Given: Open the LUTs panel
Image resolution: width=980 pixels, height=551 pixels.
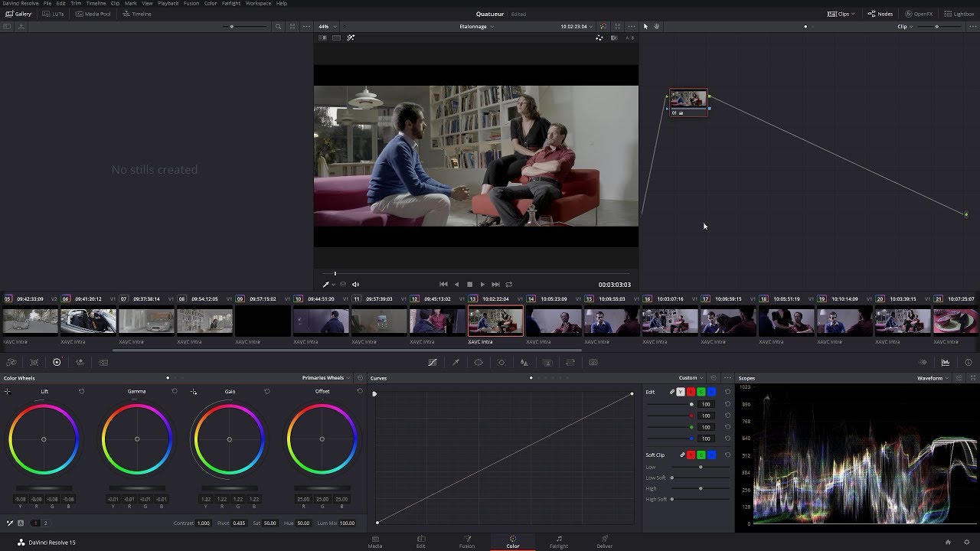Looking at the screenshot, I should click(x=54, y=14).
